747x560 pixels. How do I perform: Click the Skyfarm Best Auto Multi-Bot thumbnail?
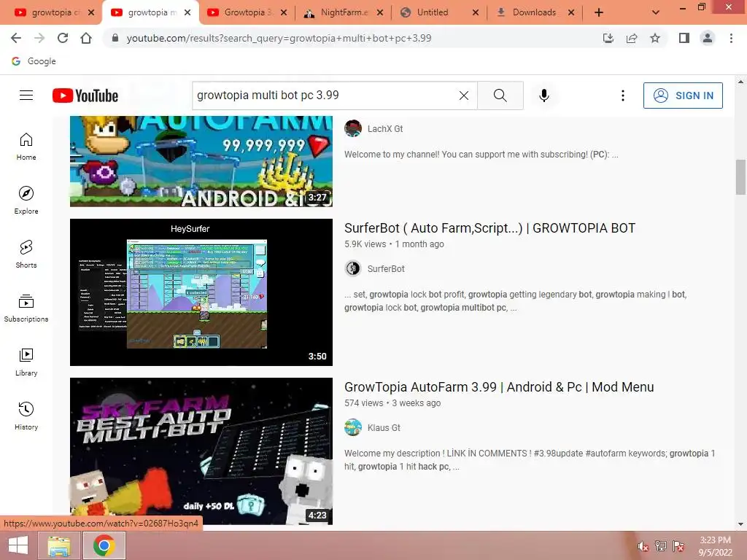point(201,451)
